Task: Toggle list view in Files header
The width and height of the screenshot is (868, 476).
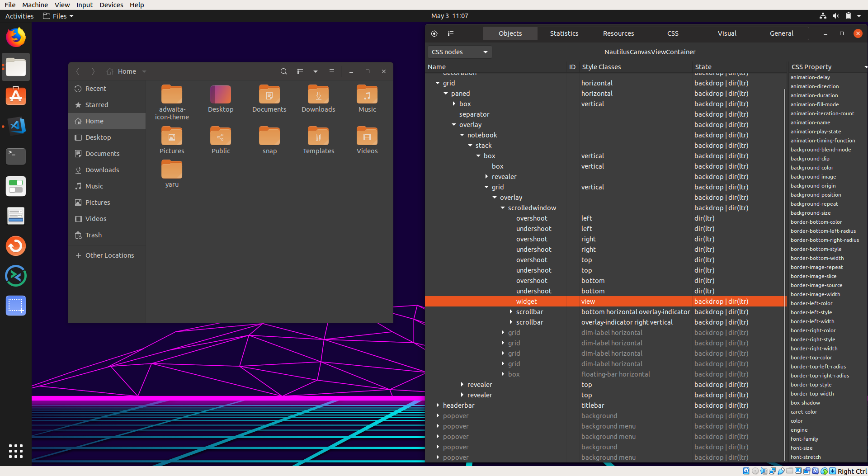Action: [300, 71]
